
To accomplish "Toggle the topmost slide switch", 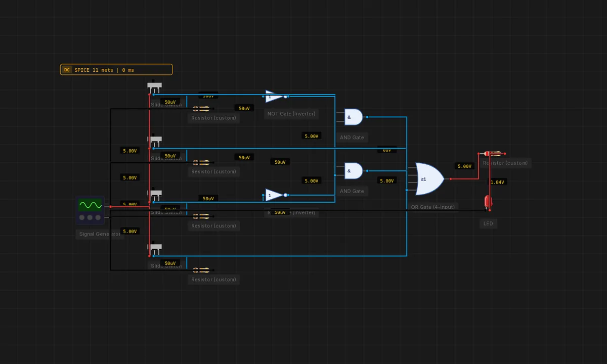I will (x=155, y=86).
